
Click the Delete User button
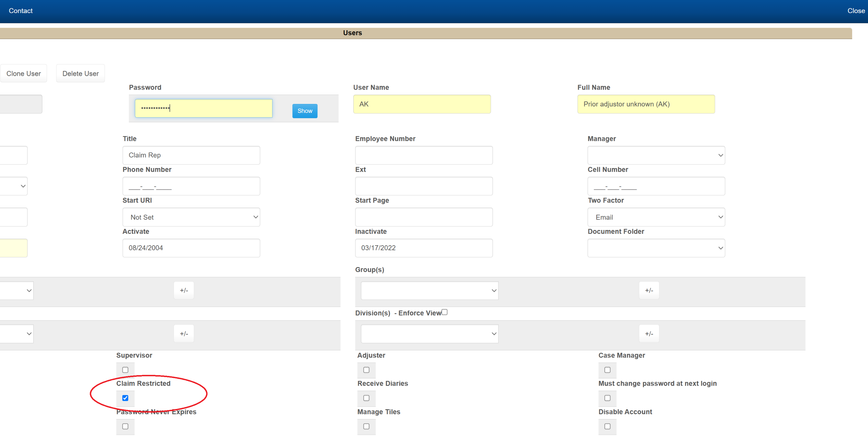point(80,73)
